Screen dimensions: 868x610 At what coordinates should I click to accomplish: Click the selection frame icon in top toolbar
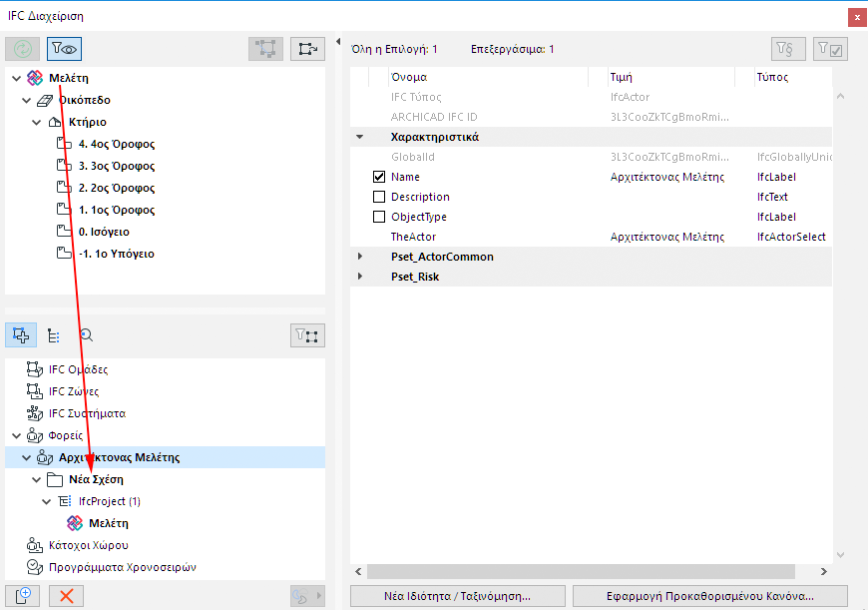coord(265,49)
